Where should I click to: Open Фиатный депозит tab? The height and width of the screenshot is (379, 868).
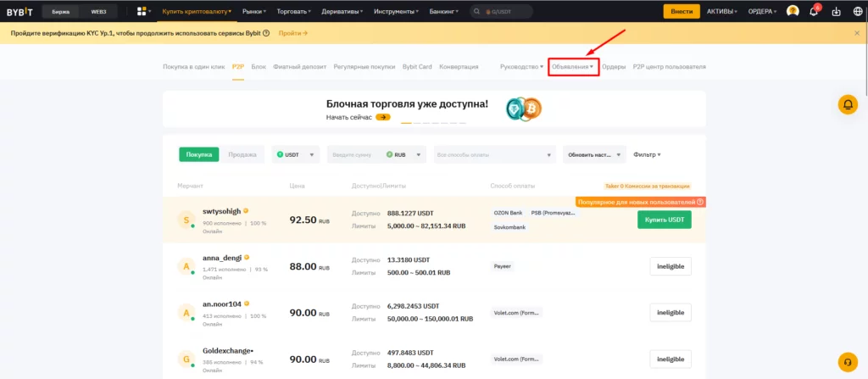299,66
